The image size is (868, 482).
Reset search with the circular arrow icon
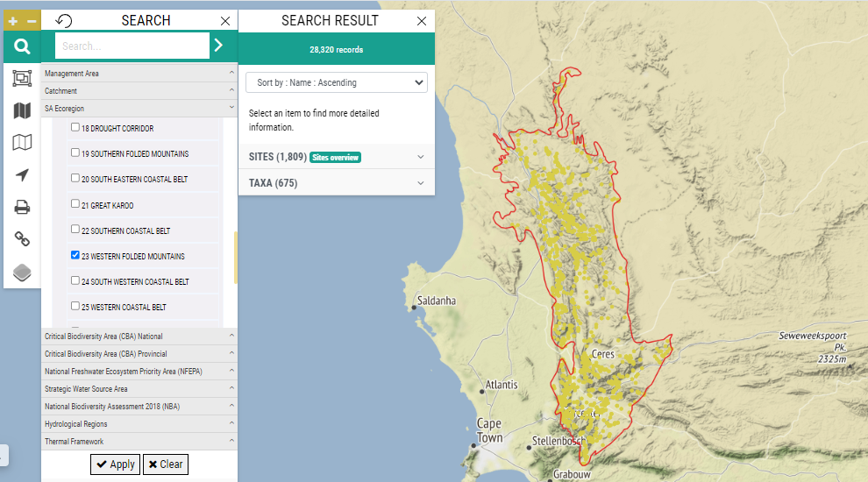click(64, 21)
